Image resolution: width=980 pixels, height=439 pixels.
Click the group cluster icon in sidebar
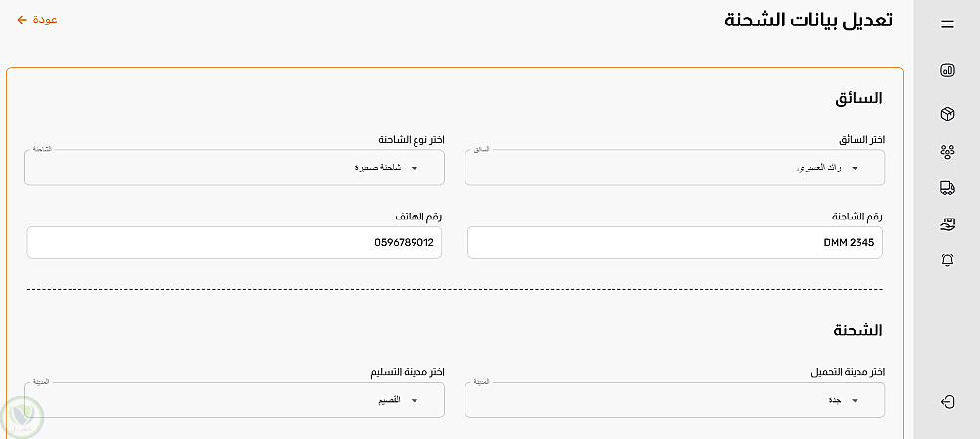[947, 151]
